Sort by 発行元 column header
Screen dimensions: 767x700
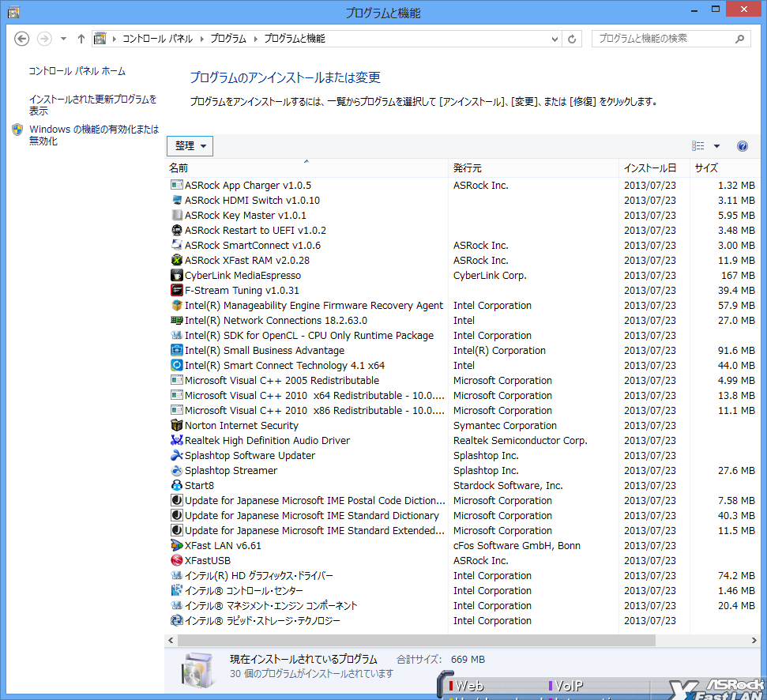coord(534,167)
